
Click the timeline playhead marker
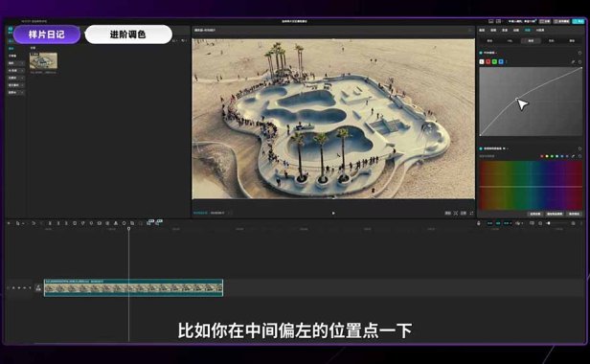pyautogui.click(x=128, y=229)
